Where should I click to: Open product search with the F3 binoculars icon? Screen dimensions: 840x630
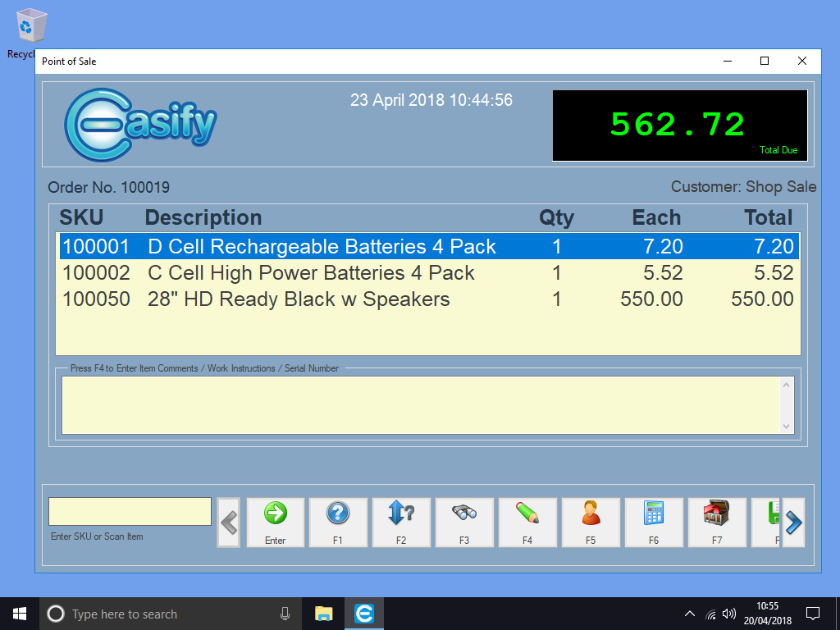coord(464,522)
